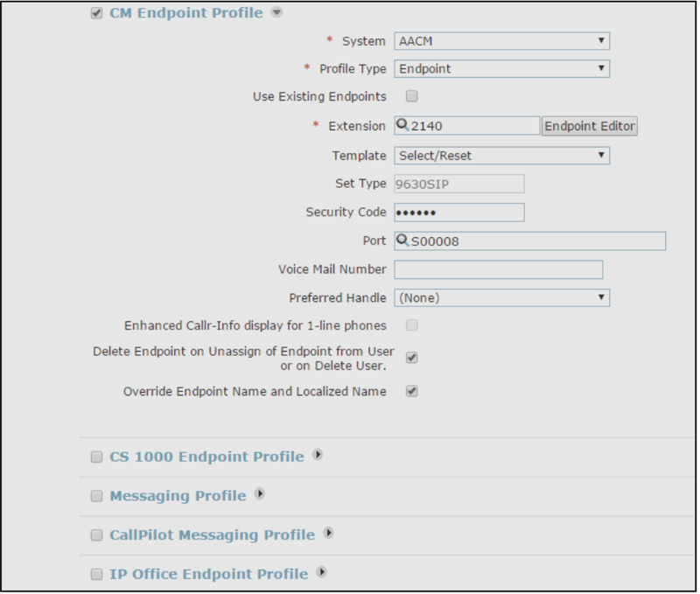Click the Security Code password field

458,213
